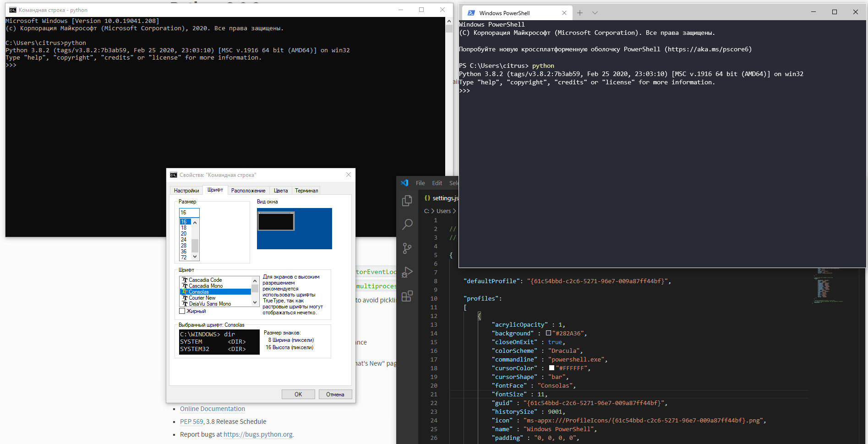
Task: Switch to the Шрифт tab
Action: (215, 190)
